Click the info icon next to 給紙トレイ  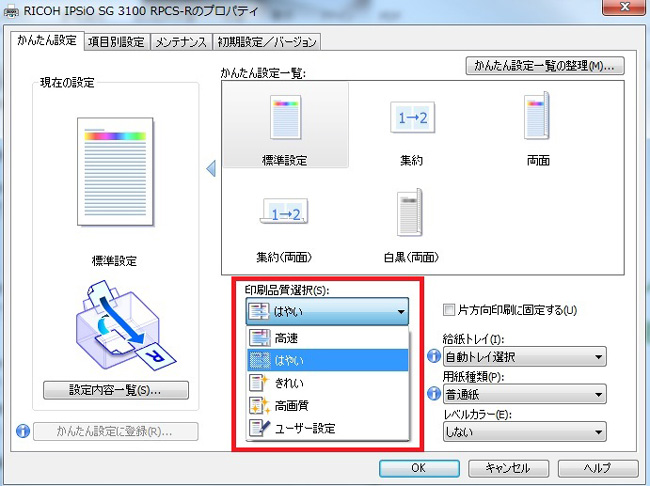click(434, 356)
